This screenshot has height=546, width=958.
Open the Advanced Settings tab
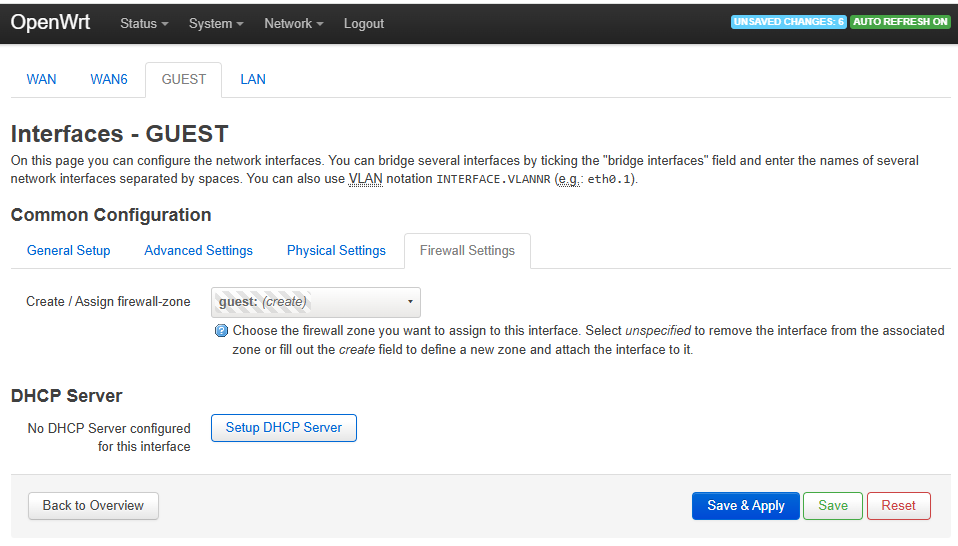tap(198, 250)
